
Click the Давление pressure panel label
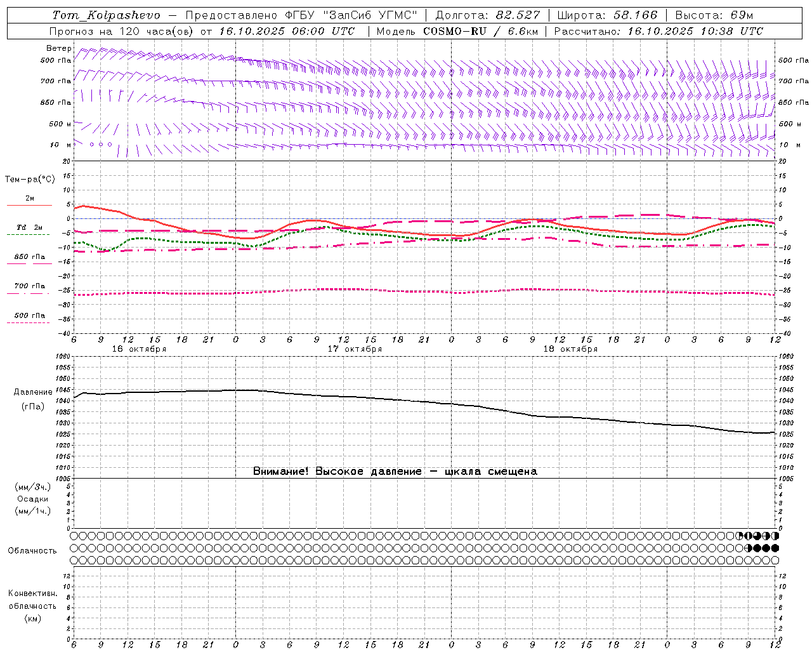point(33,392)
